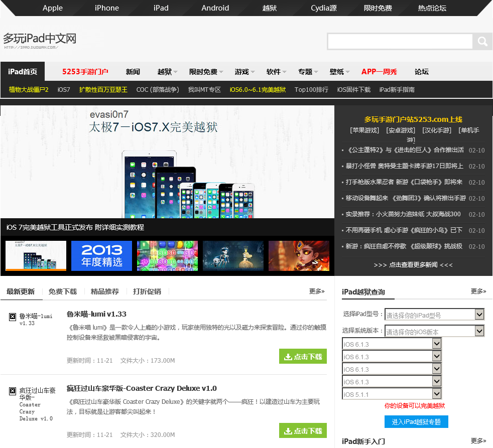
Task: Download Coaster Crazy Deluxe with 点击下载 button
Action: click(x=303, y=431)
